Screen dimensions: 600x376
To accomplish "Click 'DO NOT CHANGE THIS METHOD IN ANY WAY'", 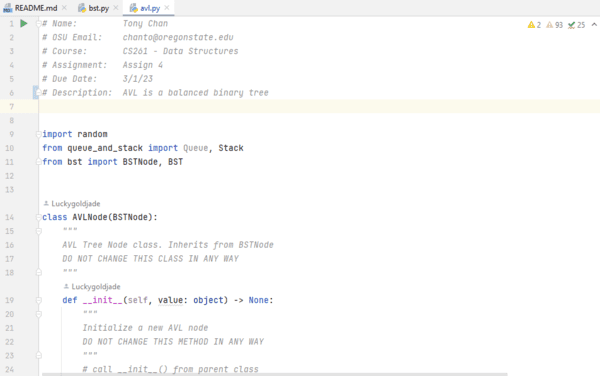I will [x=173, y=342].
